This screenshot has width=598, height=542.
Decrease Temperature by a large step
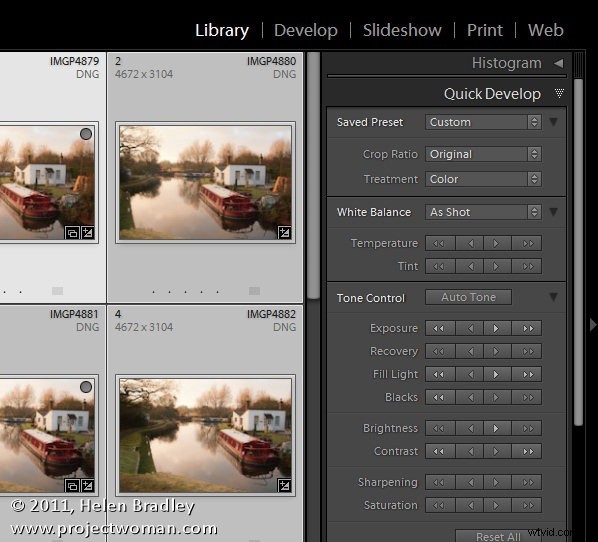[440, 243]
